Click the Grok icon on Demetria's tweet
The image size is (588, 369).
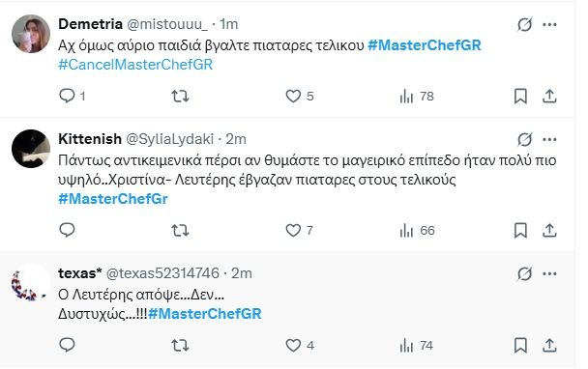[x=524, y=25]
